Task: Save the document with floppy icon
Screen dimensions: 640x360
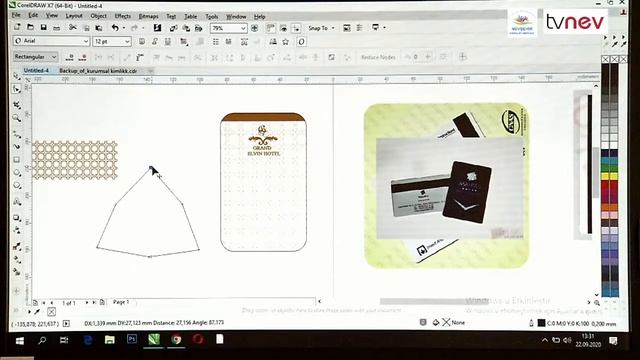Action: (x=43, y=27)
